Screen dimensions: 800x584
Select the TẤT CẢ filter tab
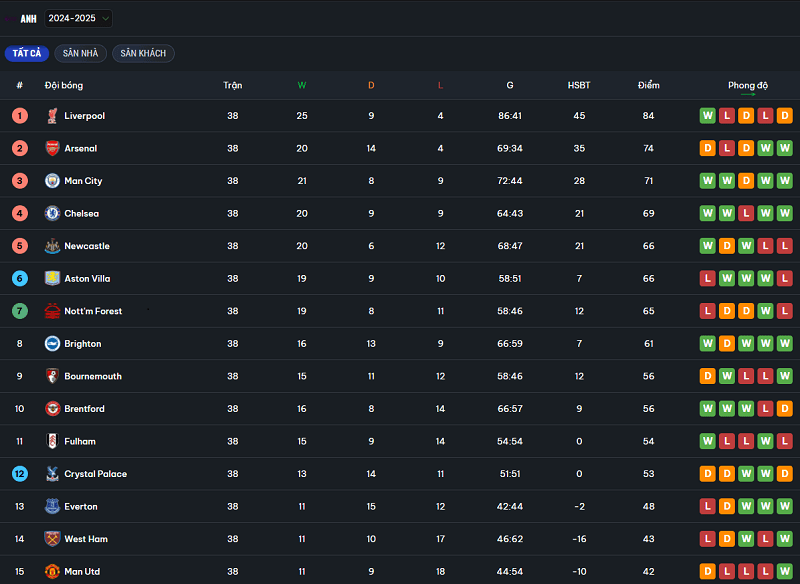[x=27, y=54]
